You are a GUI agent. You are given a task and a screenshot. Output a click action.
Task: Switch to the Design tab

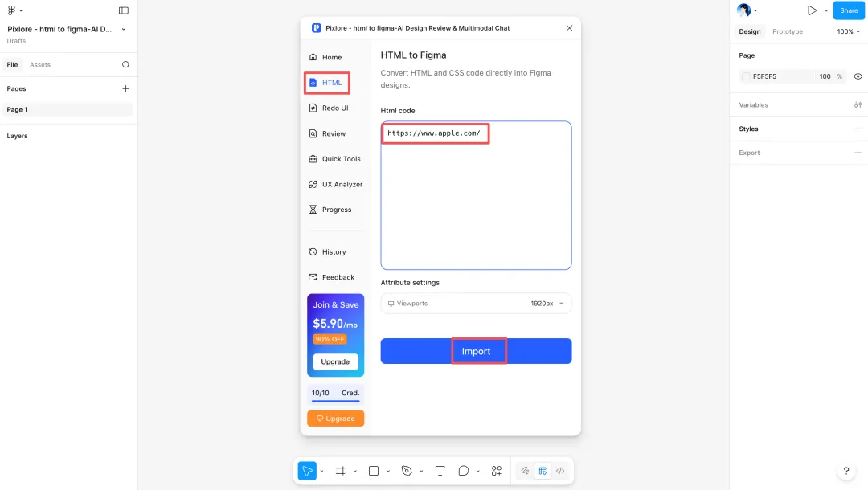tap(750, 31)
